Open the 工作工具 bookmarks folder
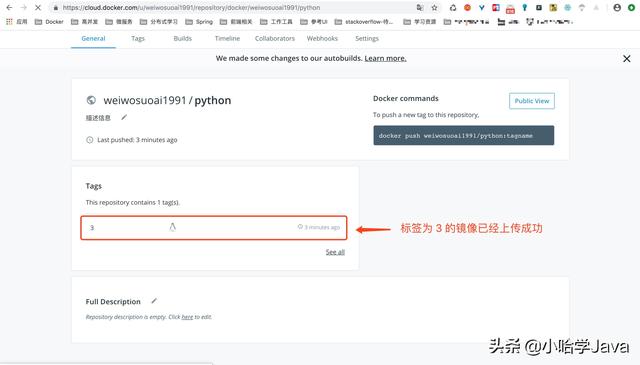Image resolution: width=640 pixels, height=365 pixels. click(x=276, y=22)
